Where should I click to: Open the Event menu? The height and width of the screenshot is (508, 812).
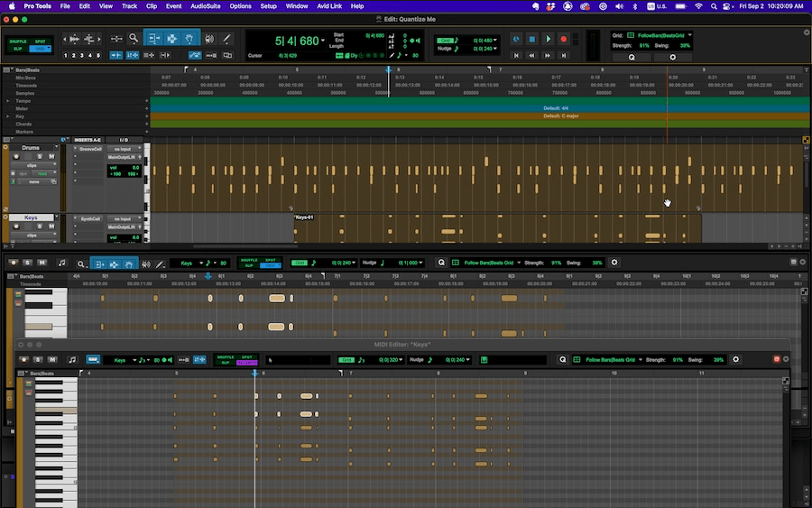click(173, 6)
